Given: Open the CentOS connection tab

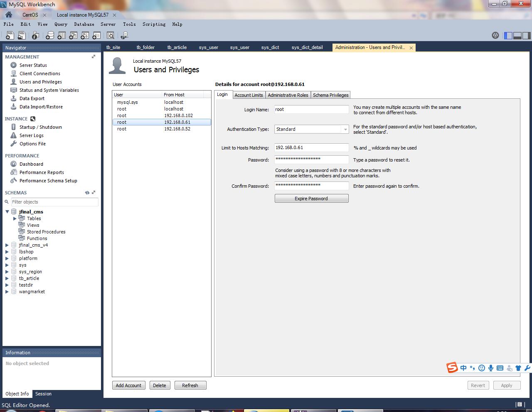Looking at the screenshot, I should click(x=30, y=15).
